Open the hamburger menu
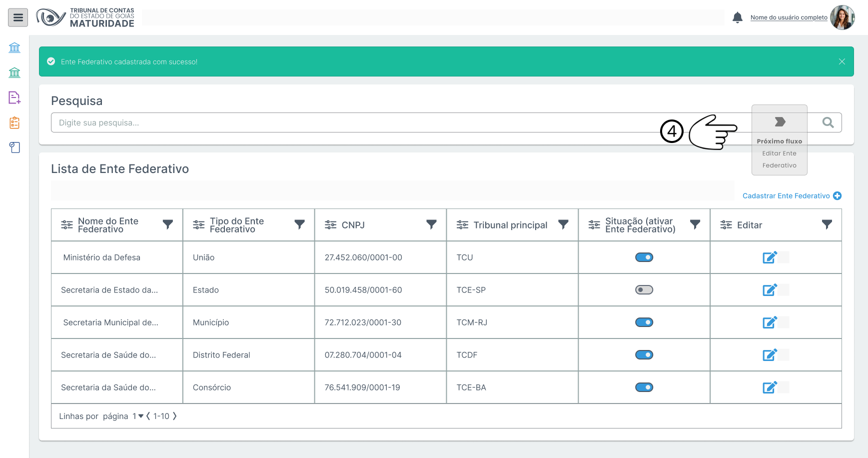Image resolution: width=868 pixels, height=458 pixels. click(x=18, y=18)
